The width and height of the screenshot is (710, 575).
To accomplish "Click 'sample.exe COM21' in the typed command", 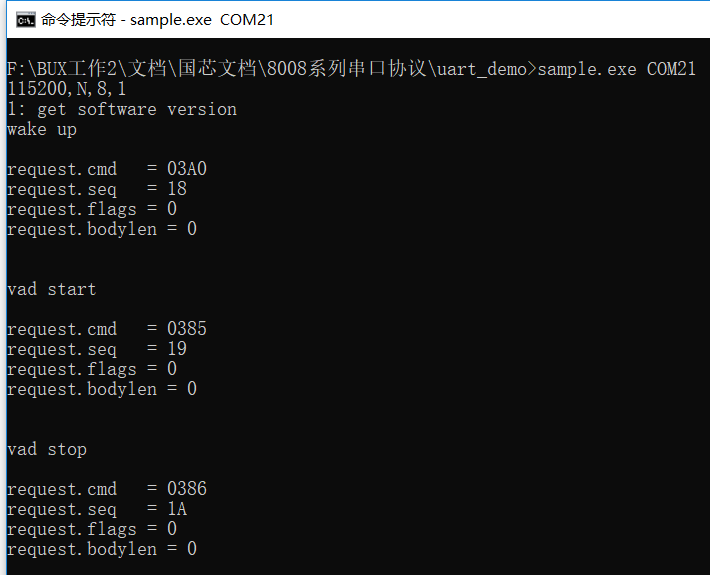I will 616,69.
